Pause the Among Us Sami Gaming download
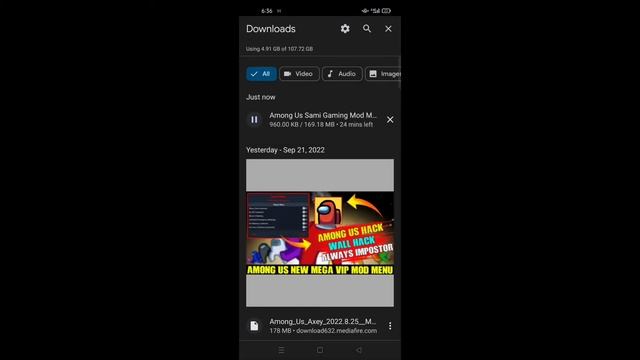Viewport: 640px width, 360px height. click(254, 120)
